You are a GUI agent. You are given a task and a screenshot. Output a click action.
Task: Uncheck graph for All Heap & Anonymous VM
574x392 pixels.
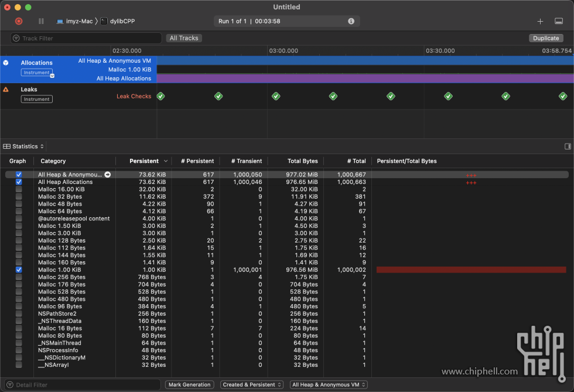tap(19, 175)
